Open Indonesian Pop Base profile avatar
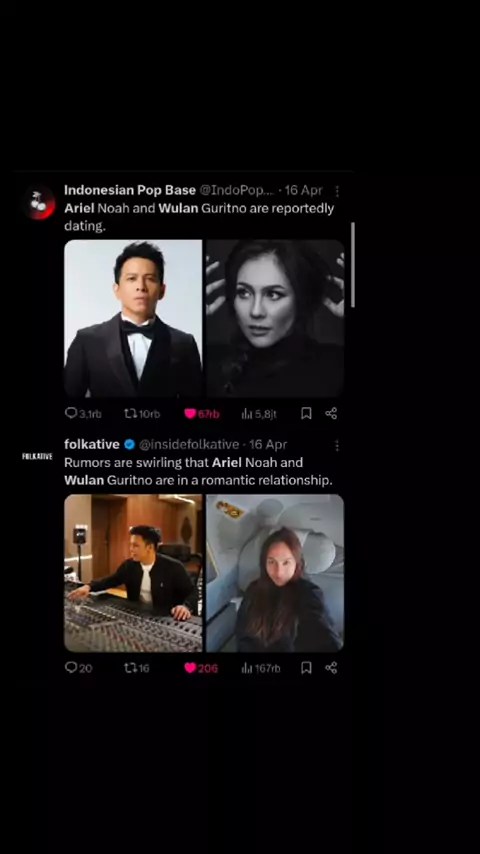Viewport: 480px width, 854px height. click(x=39, y=203)
